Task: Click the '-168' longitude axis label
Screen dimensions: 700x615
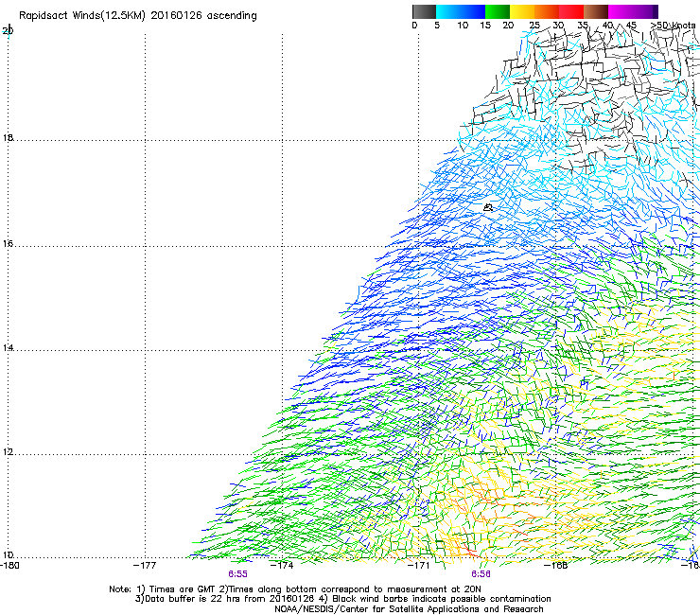Action: pyautogui.click(x=556, y=566)
